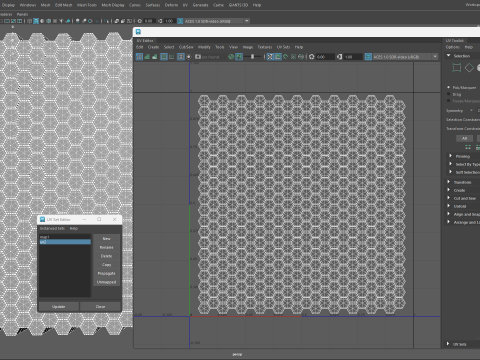Click New button in UV Set Editor

tap(106, 239)
